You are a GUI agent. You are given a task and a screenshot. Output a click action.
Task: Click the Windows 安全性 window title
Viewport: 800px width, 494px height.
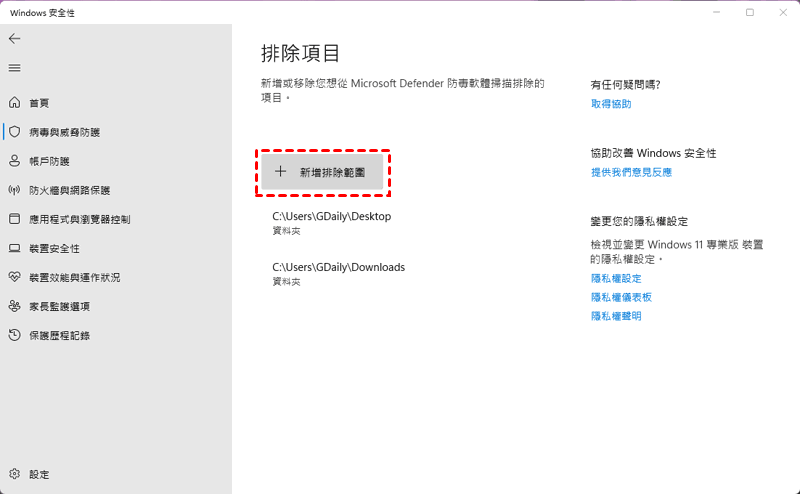coord(42,13)
